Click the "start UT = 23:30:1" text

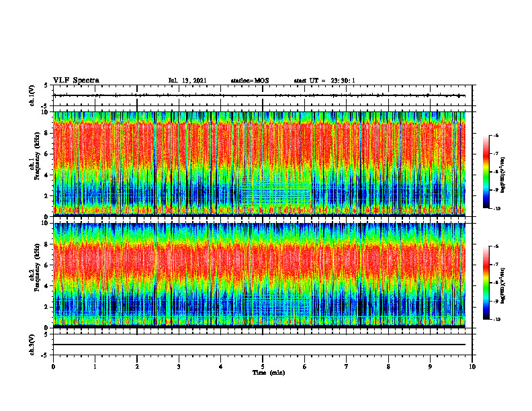(x=324, y=81)
